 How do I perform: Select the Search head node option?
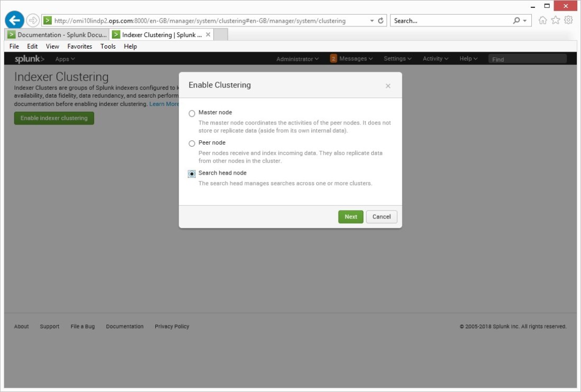(191, 173)
